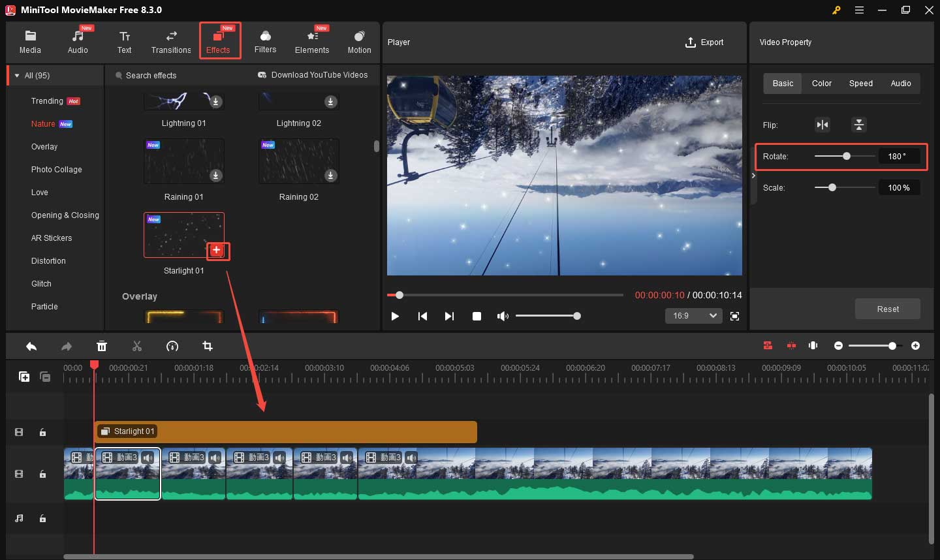Toggle lock on the effect track
940x560 pixels.
point(43,432)
